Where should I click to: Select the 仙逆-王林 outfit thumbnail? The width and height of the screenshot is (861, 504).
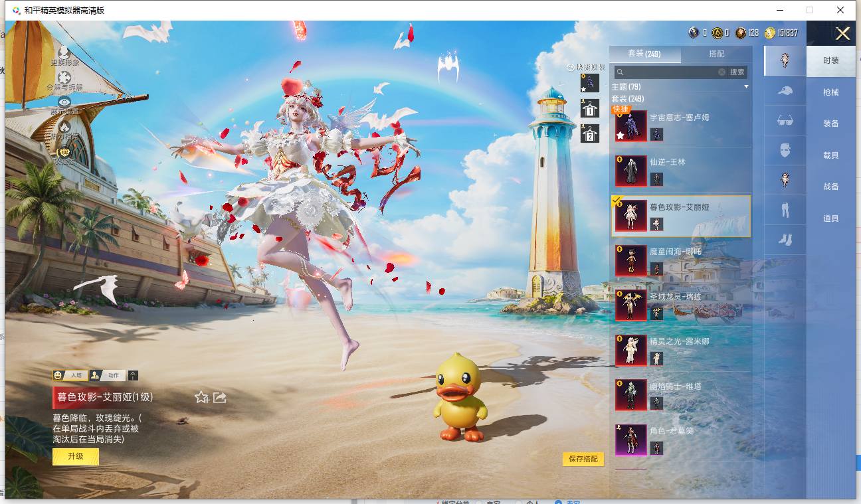[x=630, y=171]
